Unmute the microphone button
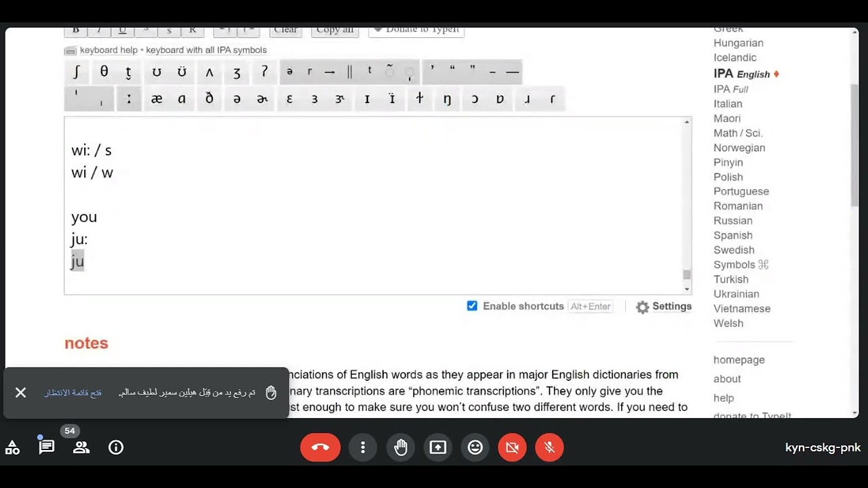The image size is (868, 488). 549,447
